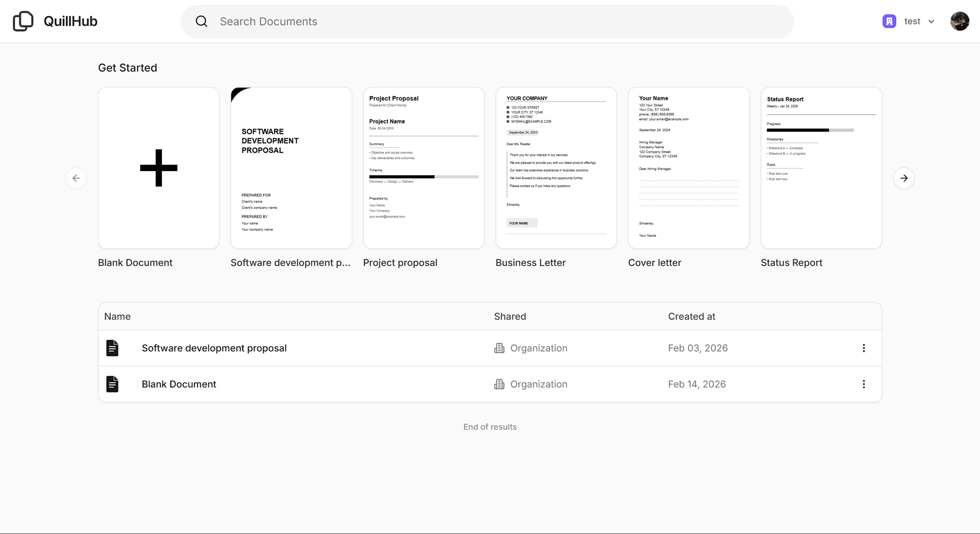Screen dimensions: 980x534
Task: Click the search magnifier icon
Action: (202, 21)
